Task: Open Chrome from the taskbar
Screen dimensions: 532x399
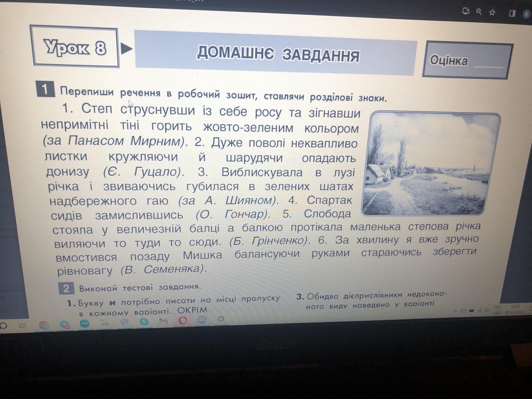Action: (44, 326)
